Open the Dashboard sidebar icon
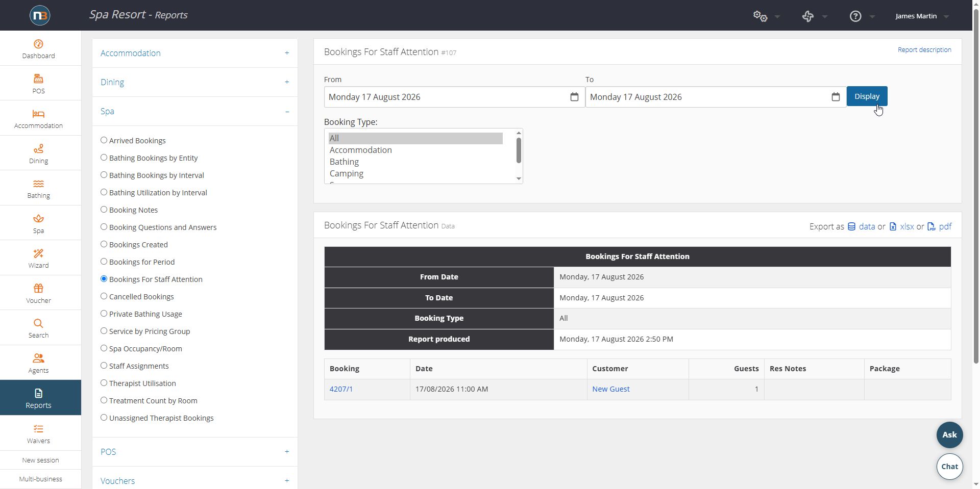 [x=38, y=44]
